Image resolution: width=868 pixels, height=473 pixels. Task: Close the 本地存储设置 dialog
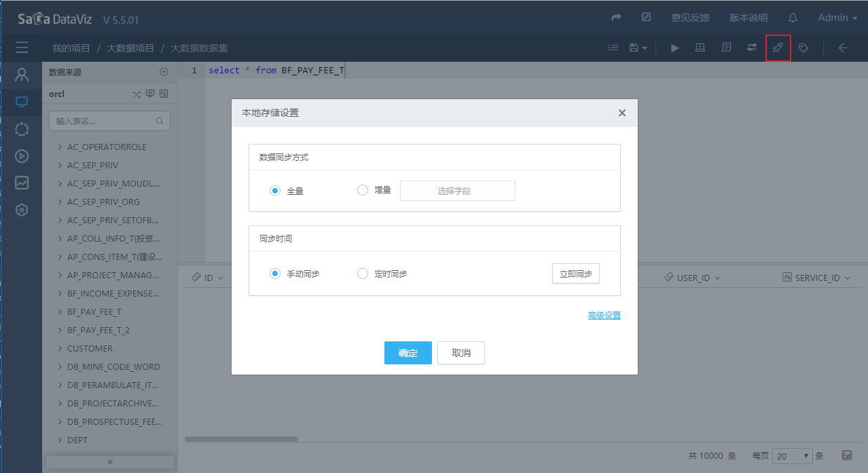click(x=622, y=113)
